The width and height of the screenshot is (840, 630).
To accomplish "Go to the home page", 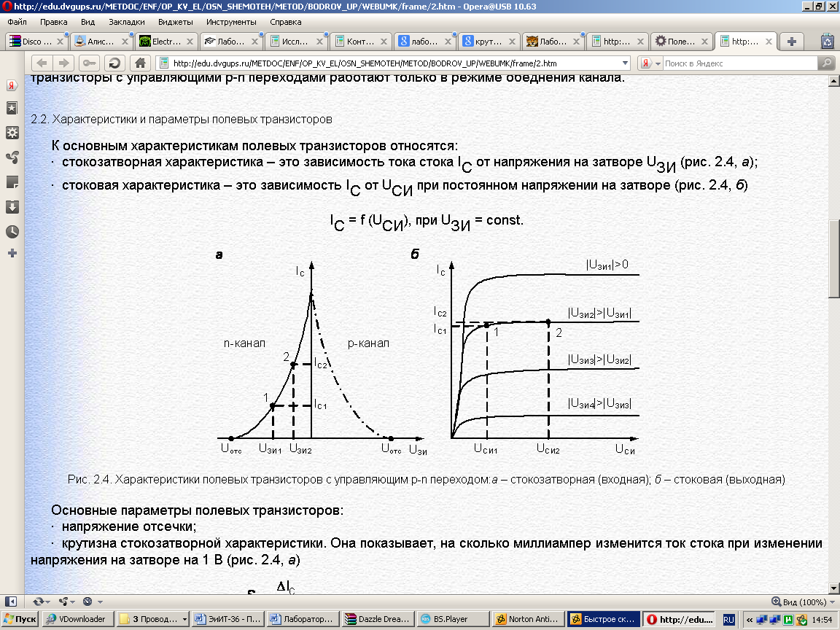I will 140,63.
